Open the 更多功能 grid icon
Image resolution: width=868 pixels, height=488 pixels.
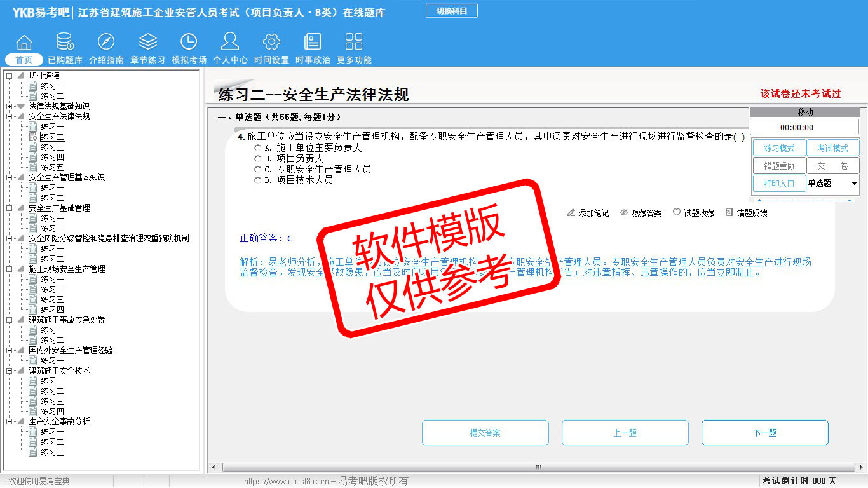coord(354,42)
